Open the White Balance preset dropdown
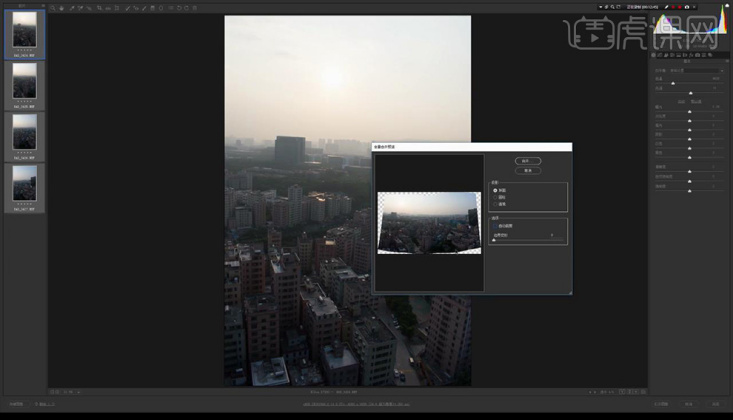733x420 pixels. [x=697, y=71]
